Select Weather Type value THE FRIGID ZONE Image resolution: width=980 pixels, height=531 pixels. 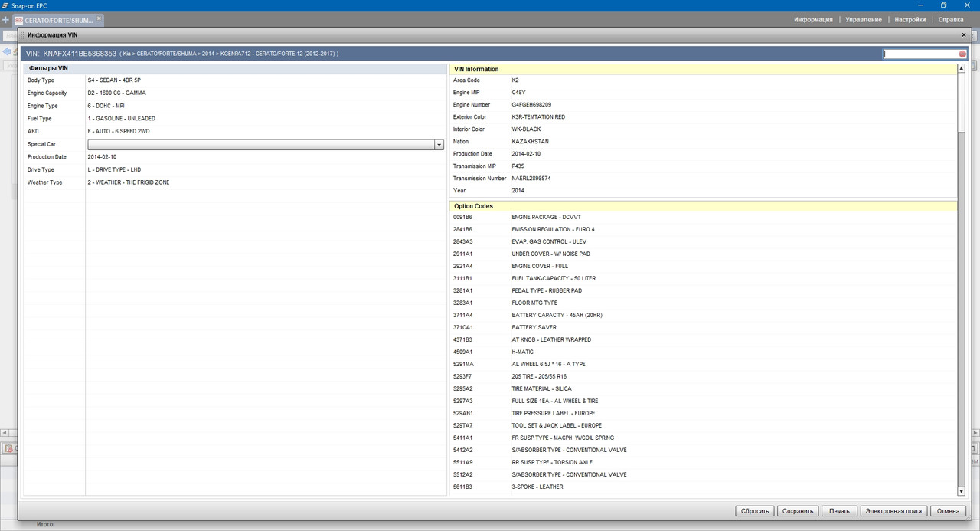(147, 182)
